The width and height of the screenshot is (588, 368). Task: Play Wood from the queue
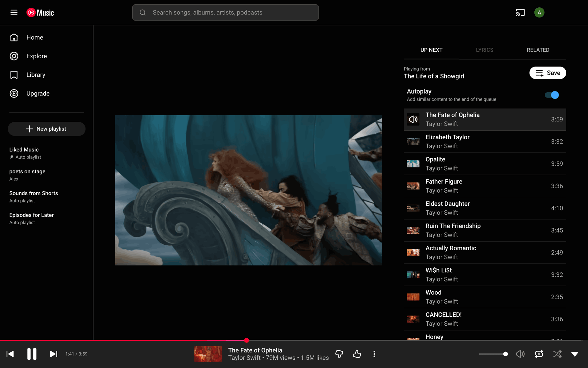485,297
